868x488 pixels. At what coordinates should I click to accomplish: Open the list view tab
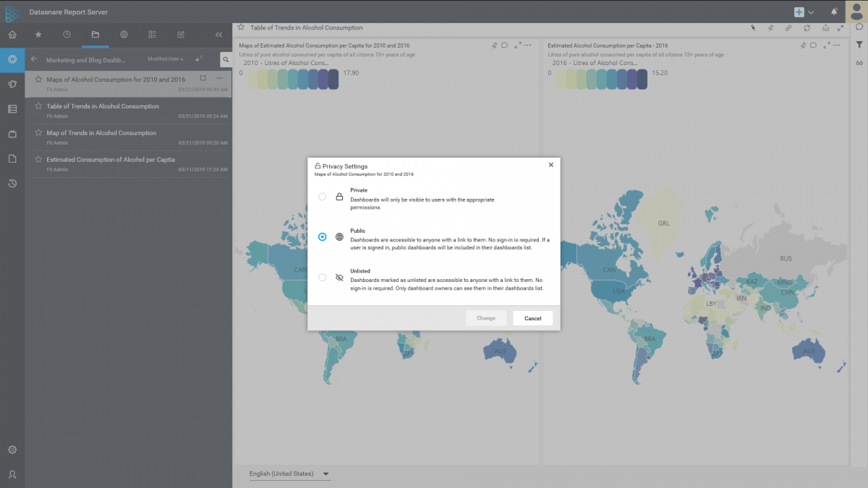pos(152,34)
